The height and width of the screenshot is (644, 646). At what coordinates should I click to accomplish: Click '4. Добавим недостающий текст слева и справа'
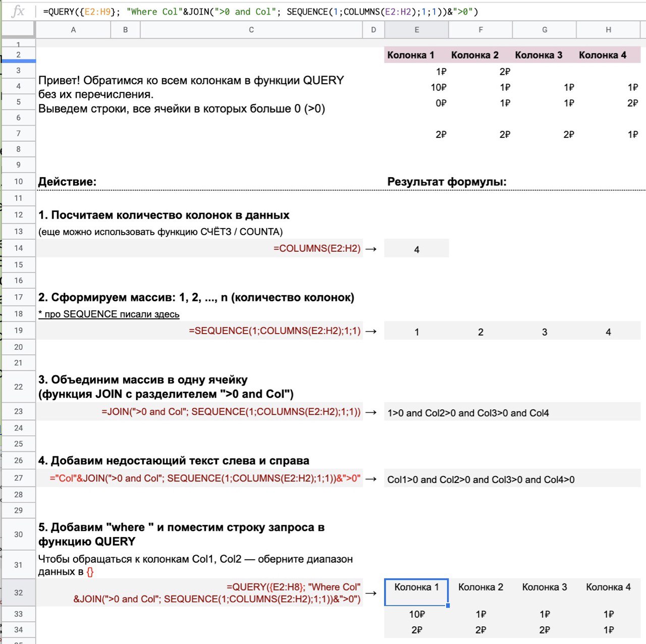(x=174, y=460)
